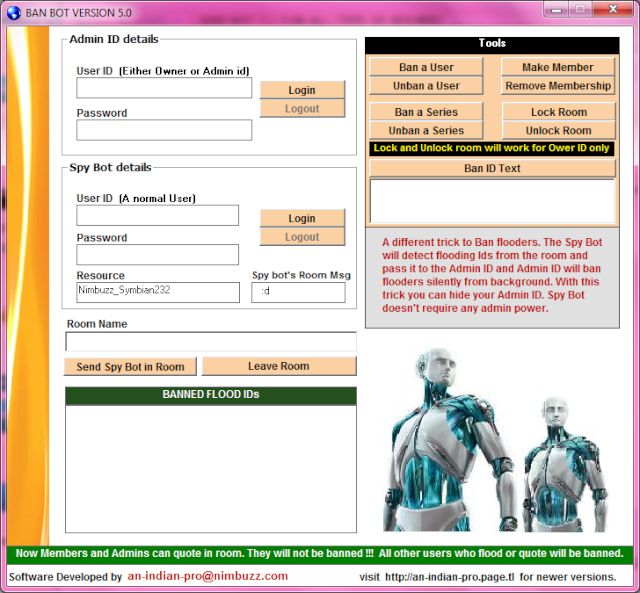This screenshot has width=640, height=593.
Task: Click Spy Bot Login button
Action: 302,218
